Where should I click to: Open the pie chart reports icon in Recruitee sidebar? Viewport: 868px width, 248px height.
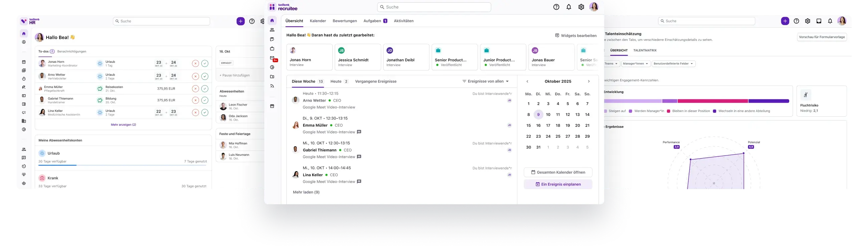[x=272, y=68]
